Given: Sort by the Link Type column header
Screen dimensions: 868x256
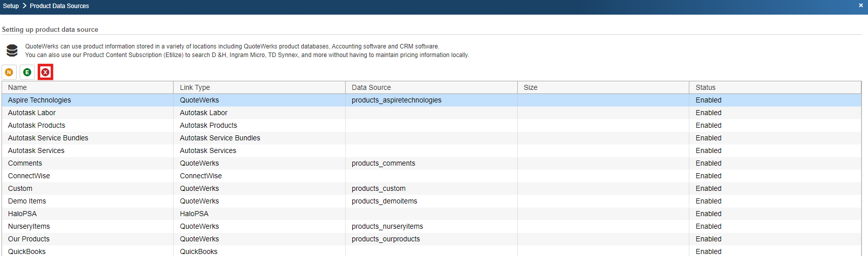Looking at the screenshot, I should [195, 87].
